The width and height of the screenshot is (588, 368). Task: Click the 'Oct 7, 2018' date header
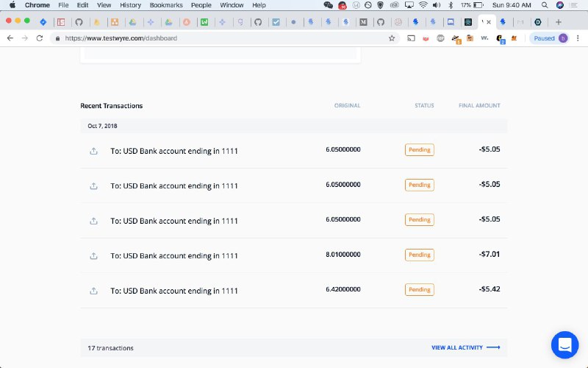(102, 126)
